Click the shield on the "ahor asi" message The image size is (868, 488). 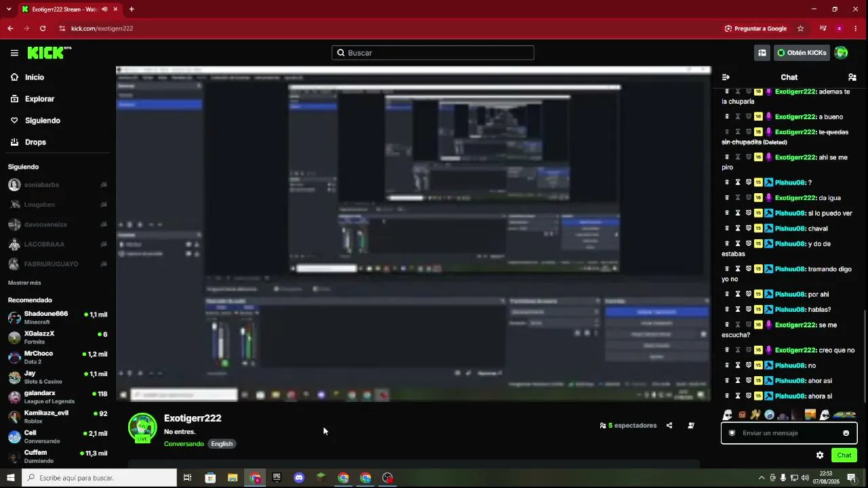point(749,381)
